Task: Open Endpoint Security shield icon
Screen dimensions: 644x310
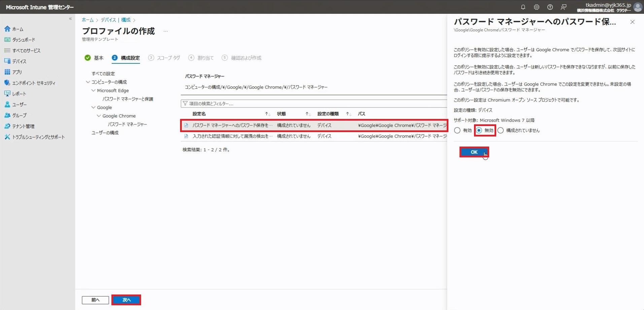Action: tap(7, 83)
